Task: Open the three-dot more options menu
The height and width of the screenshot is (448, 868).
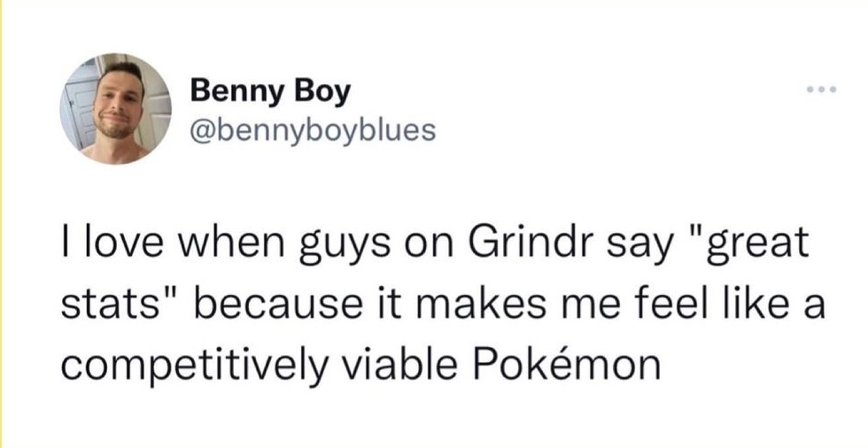Action: pyautogui.click(x=820, y=89)
